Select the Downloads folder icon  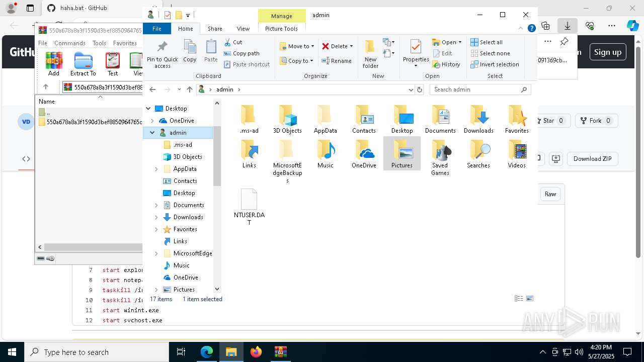click(478, 116)
